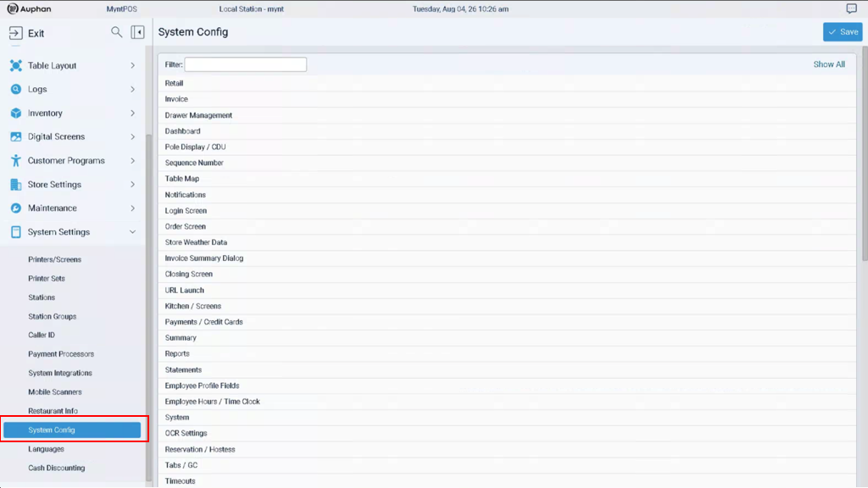Open the Notifications section
The width and height of the screenshot is (868, 488).
[x=507, y=195]
